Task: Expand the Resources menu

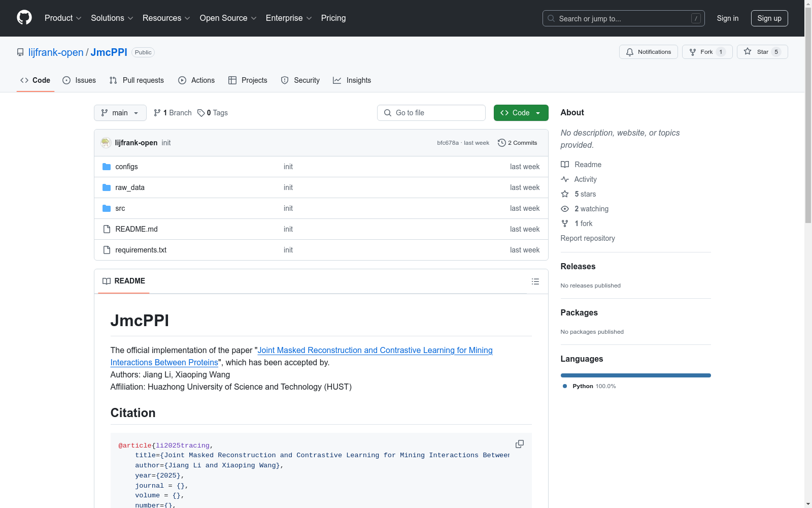Action: (x=166, y=18)
